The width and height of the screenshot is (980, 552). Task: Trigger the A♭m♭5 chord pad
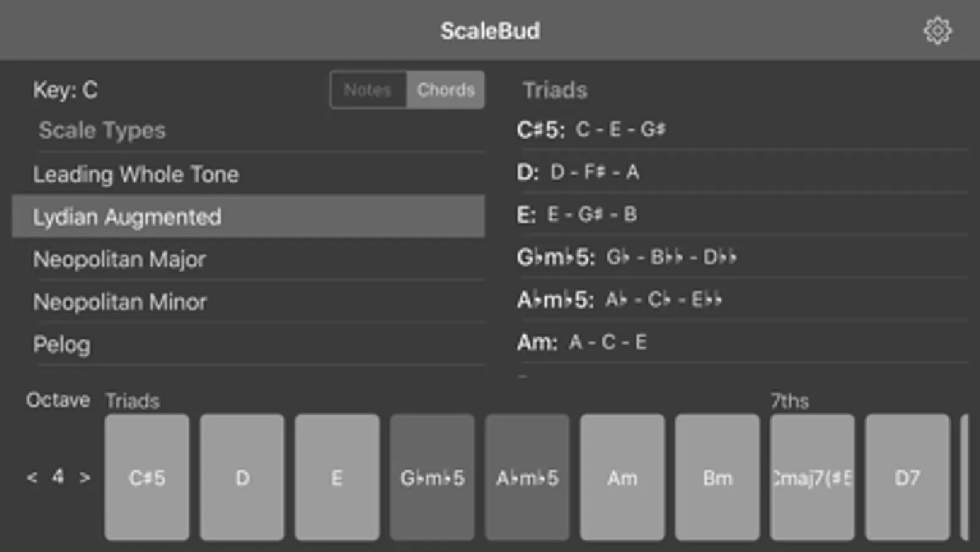pyautogui.click(x=527, y=477)
